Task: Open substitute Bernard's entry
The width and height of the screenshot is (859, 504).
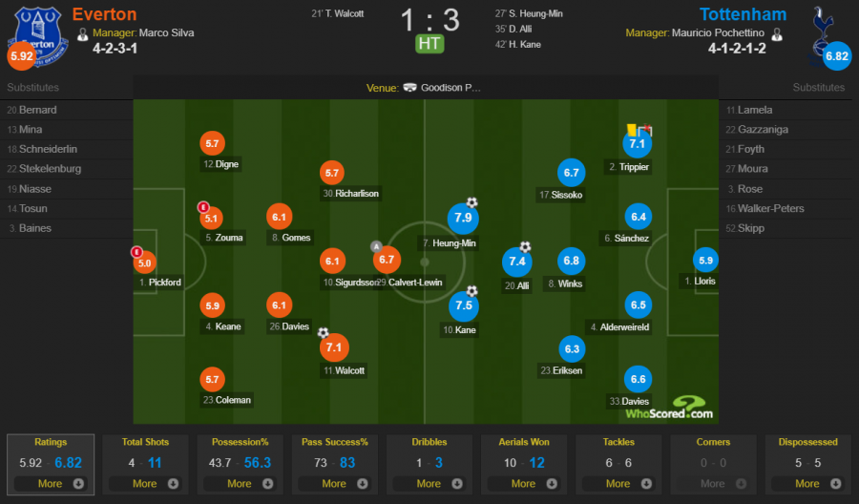Action: point(66,110)
